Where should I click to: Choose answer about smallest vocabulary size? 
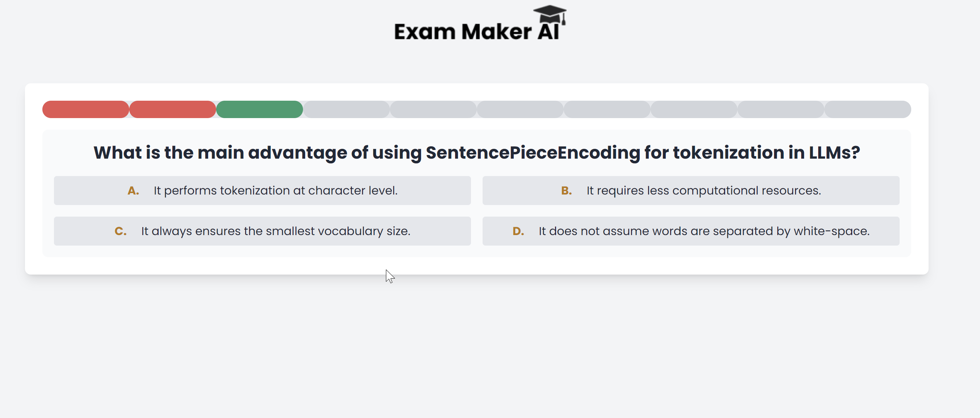click(262, 231)
